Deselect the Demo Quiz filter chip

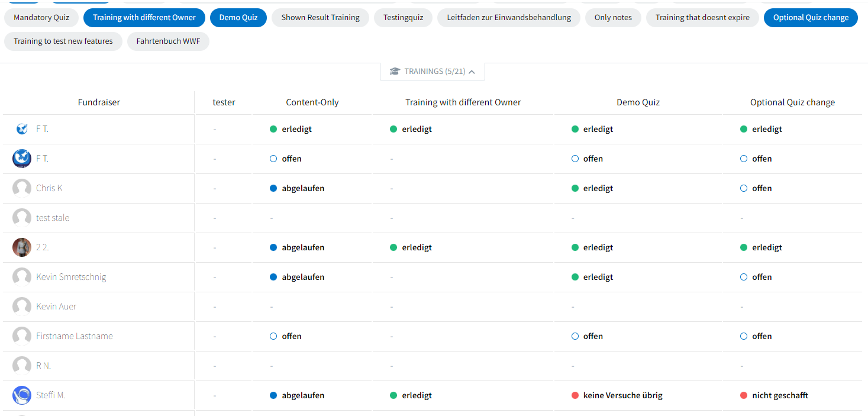(x=238, y=18)
